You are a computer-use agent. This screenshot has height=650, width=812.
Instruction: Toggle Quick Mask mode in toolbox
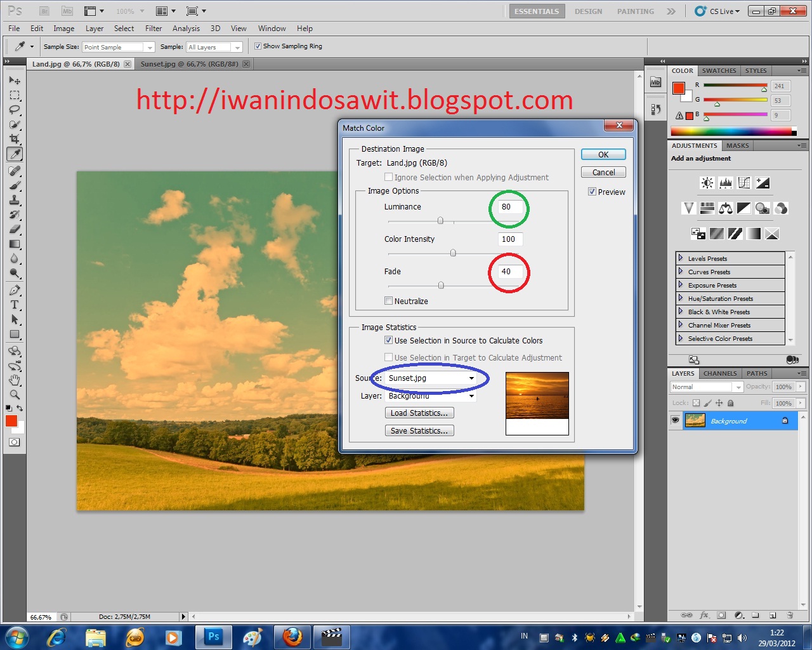click(15, 442)
